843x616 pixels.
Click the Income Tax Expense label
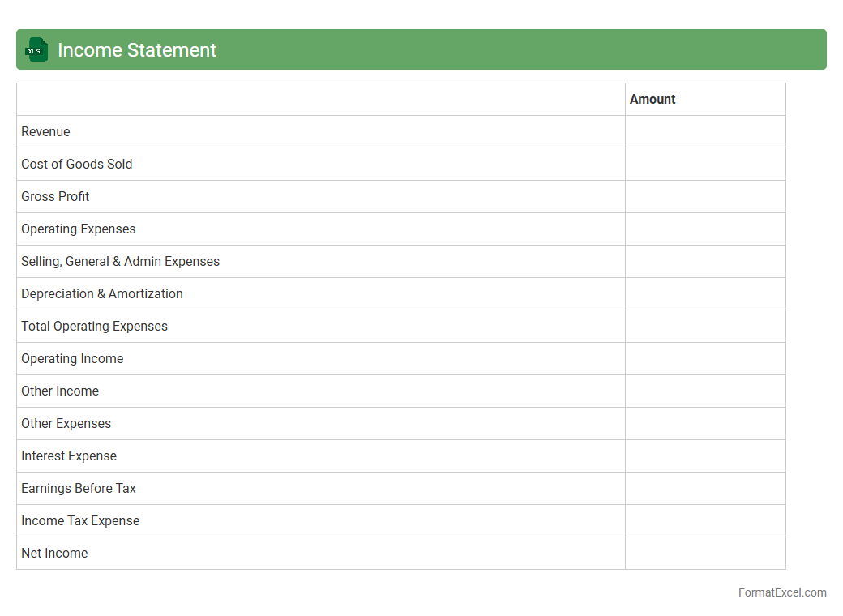pos(80,521)
